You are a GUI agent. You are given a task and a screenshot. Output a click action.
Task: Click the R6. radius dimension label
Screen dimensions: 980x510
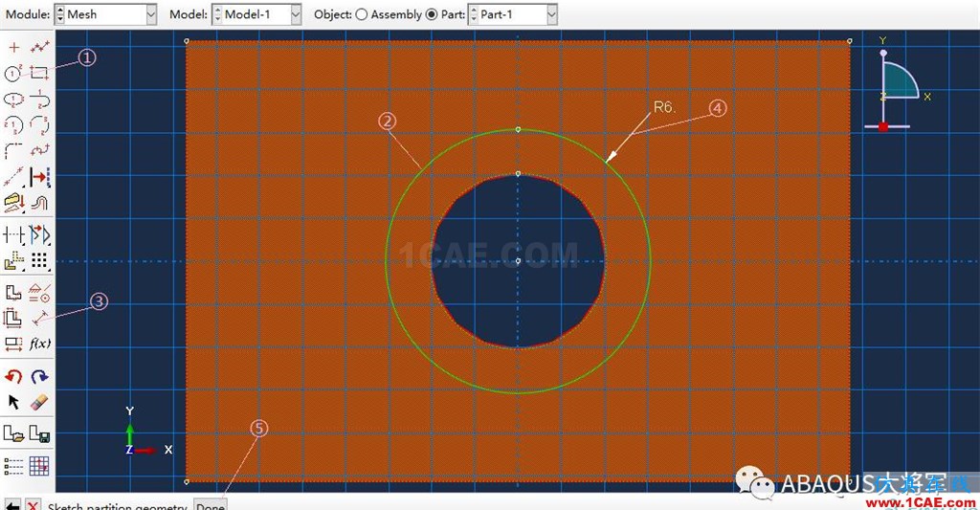664,107
